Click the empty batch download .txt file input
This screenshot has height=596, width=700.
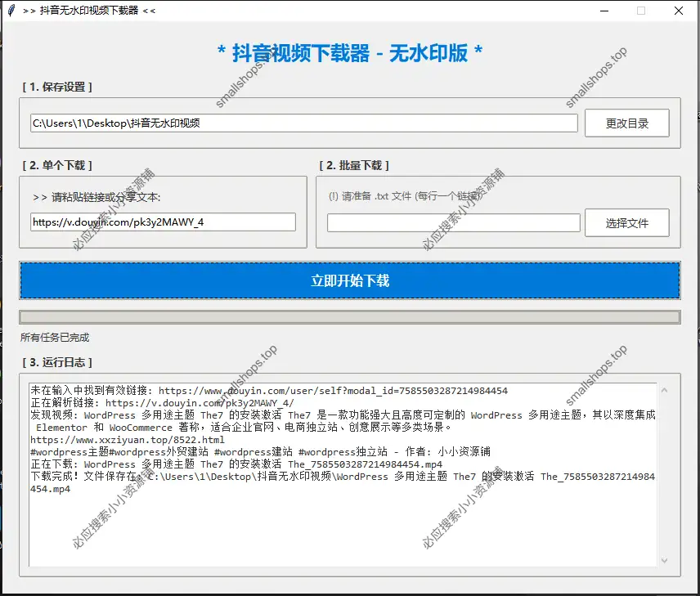453,222
